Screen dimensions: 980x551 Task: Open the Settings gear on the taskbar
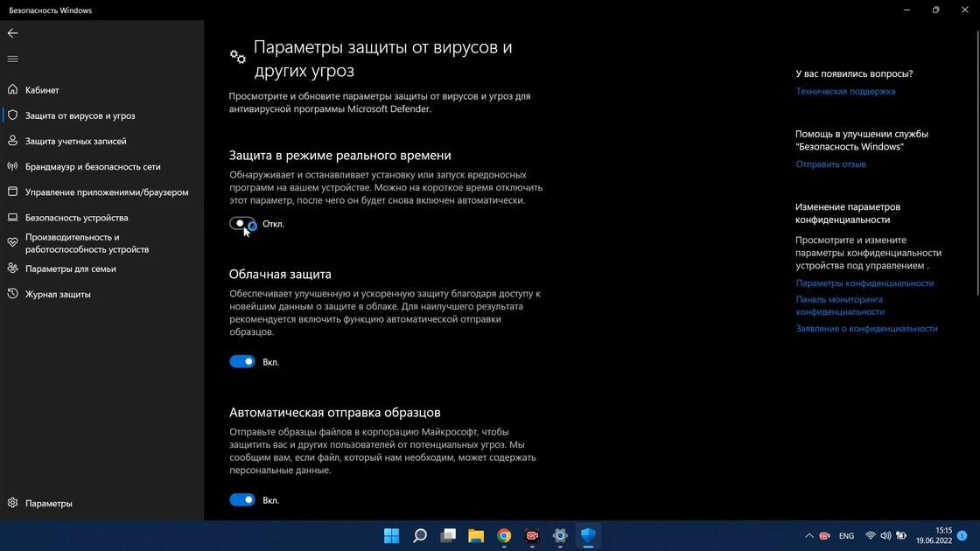tap(560, 535)
